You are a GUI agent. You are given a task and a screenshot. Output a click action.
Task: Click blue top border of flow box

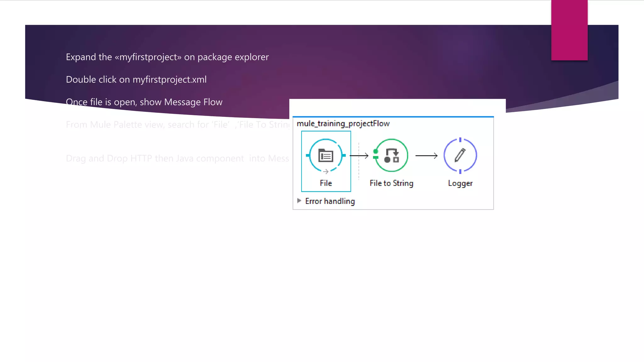pyautogui.click(x=393, y=117)
